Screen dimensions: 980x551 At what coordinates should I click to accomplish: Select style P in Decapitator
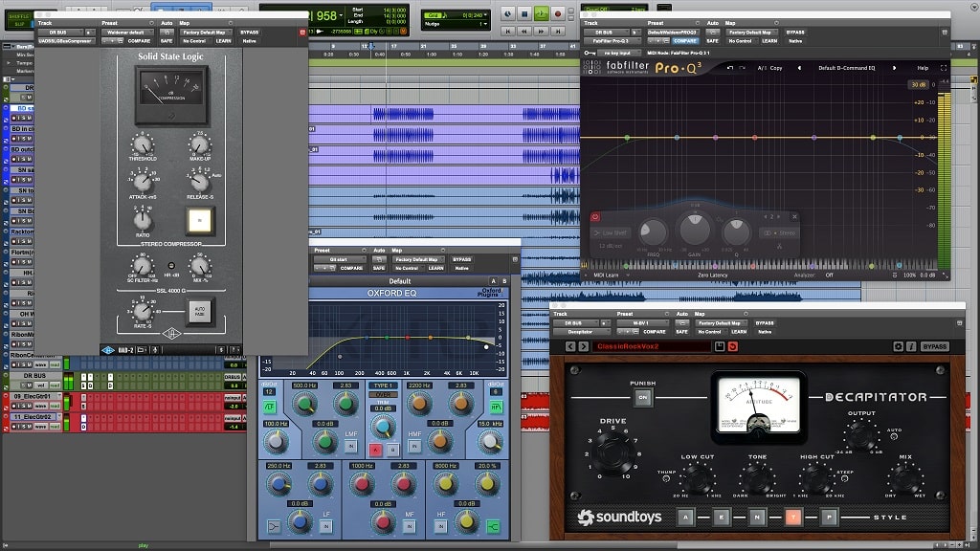829,518
